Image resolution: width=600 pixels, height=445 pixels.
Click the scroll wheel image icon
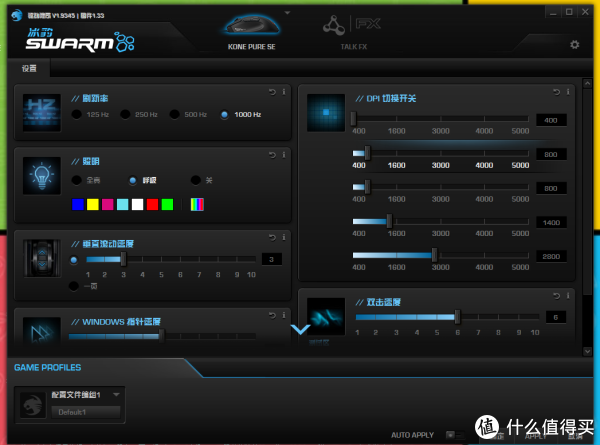pos(42,258)
